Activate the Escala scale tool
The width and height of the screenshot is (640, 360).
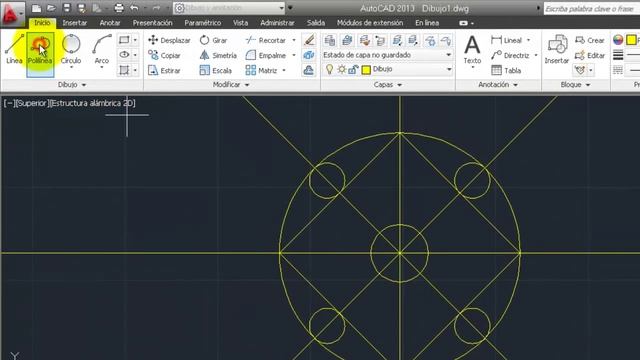tap(216, 70)
